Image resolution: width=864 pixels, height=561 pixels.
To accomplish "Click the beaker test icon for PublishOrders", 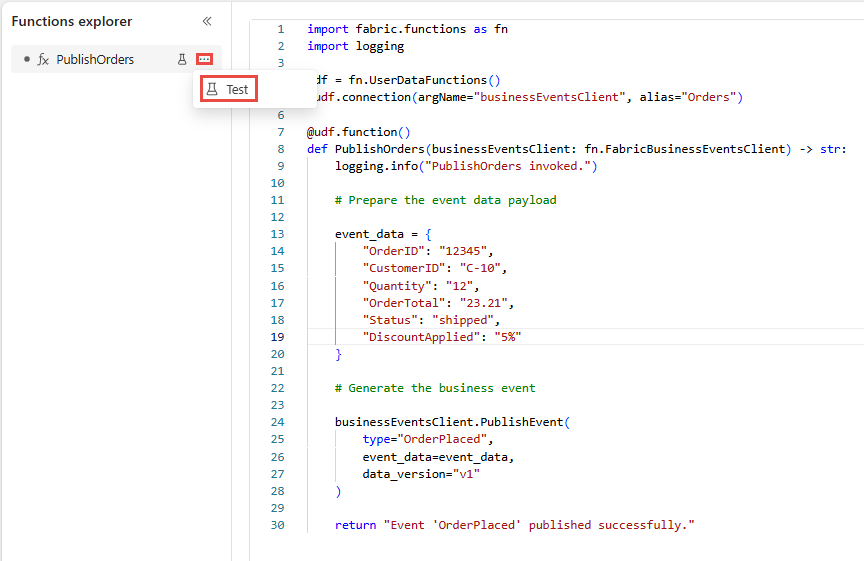I will (182, 60).
